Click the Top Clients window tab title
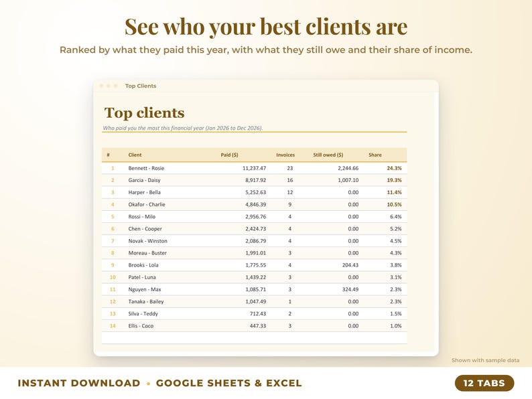 tap(141, 86)
